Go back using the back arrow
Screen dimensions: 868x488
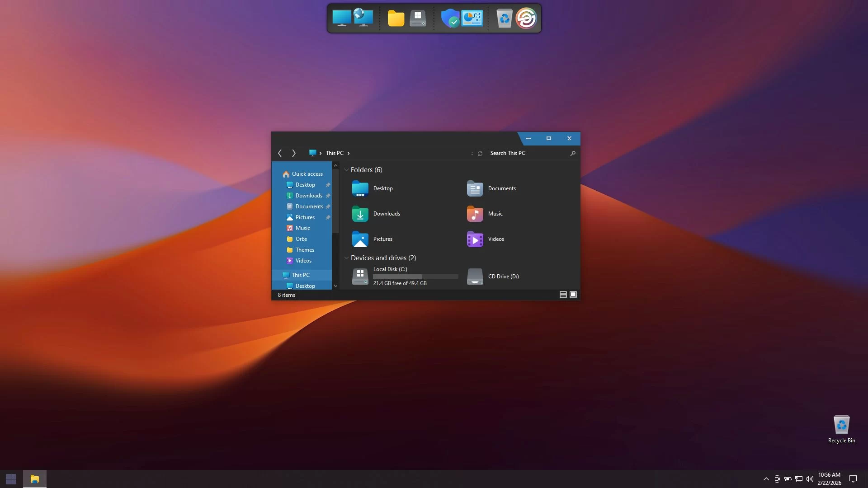point(280,153)
